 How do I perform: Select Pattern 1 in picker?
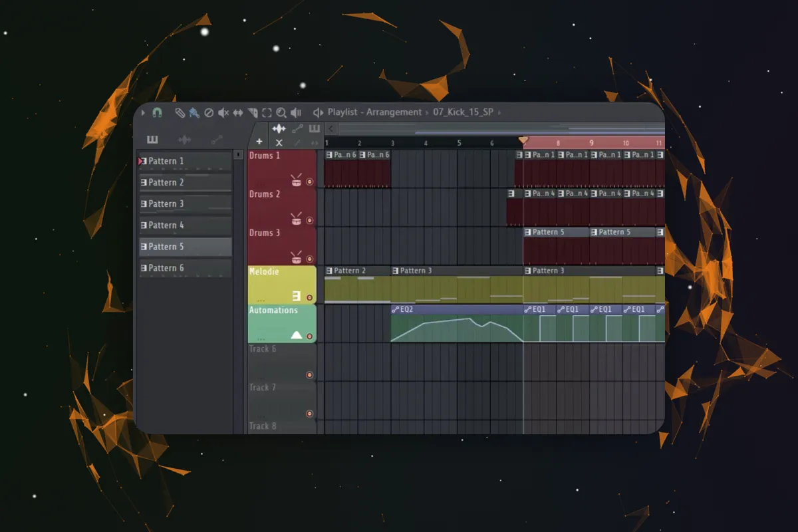(x=185, y=161)
